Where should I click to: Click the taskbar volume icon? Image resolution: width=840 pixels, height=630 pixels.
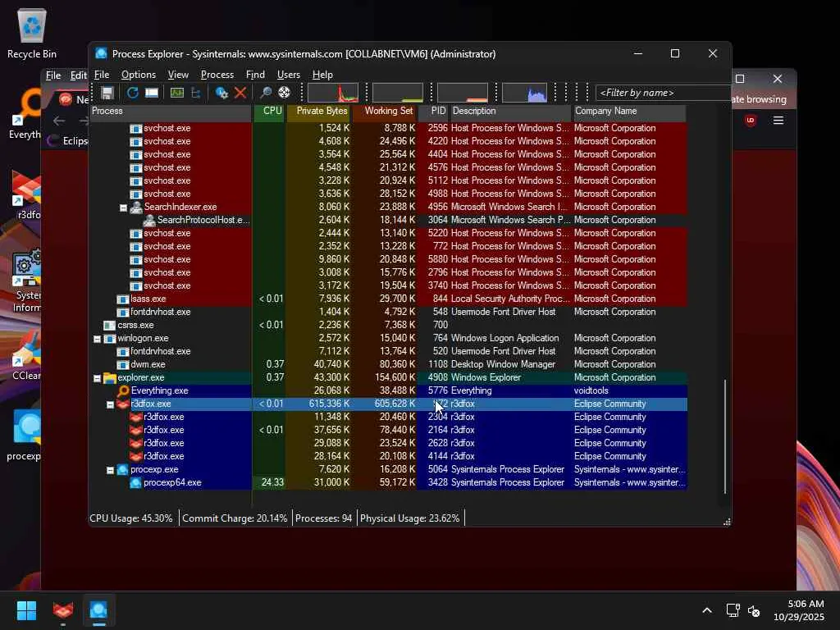coord(754,610)
